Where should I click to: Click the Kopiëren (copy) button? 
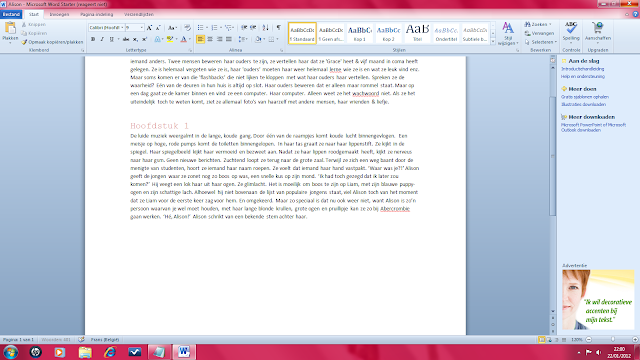tap(34, 33)
